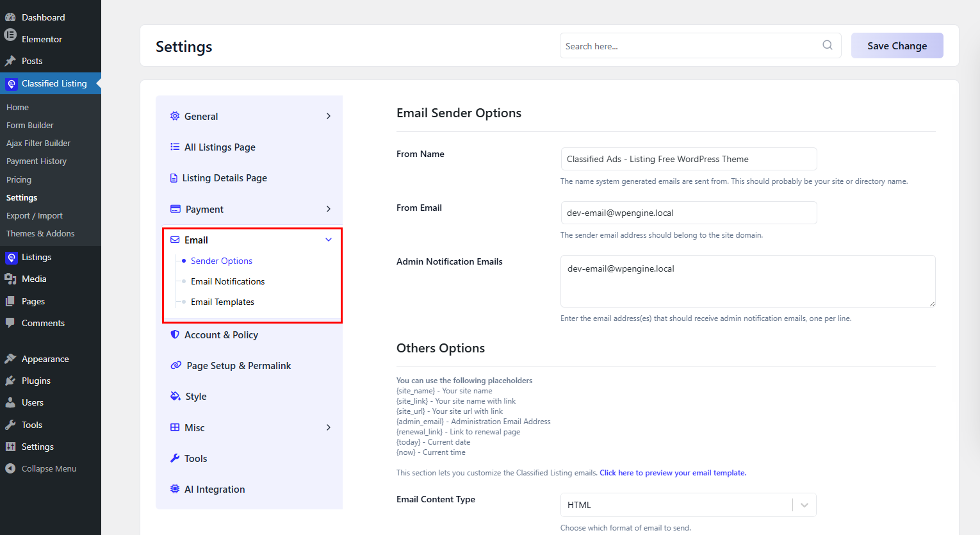980x535 pixels.
Task: Click the Page Setup & Permalink link icon
Action: tap(176, 365)
